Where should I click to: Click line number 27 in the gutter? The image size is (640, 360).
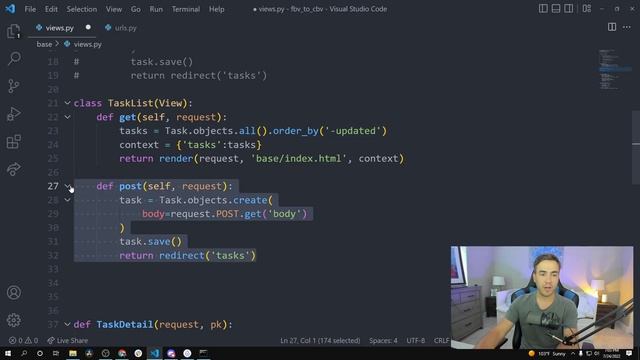tap(53, 186)
